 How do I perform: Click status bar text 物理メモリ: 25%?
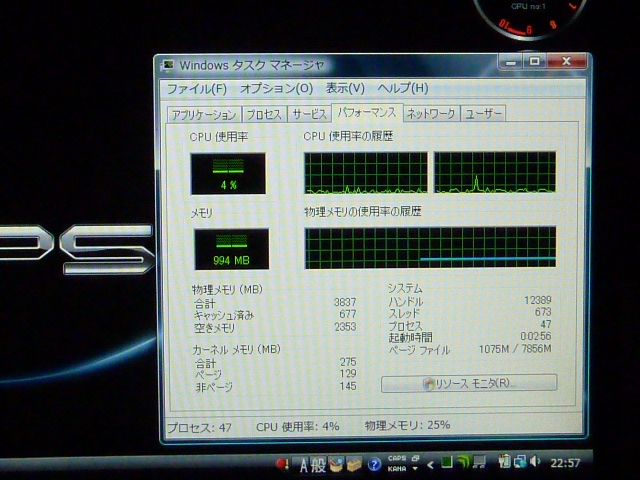(407, 426)
